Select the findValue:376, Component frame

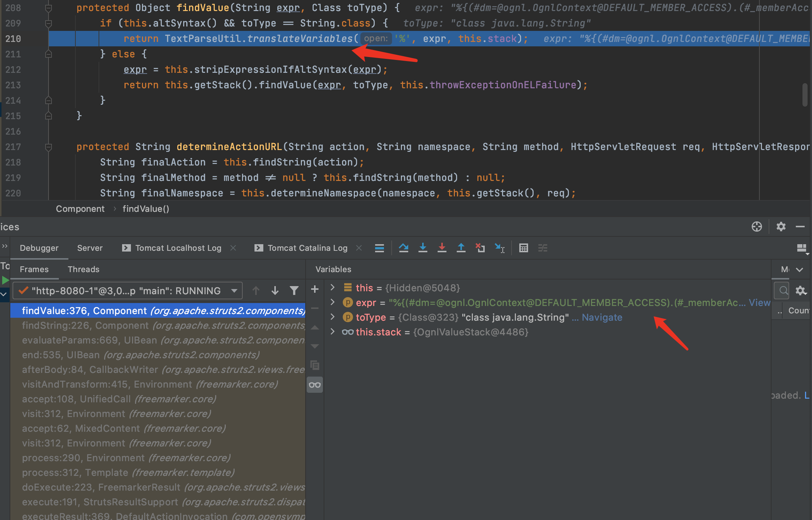[158, 310]
